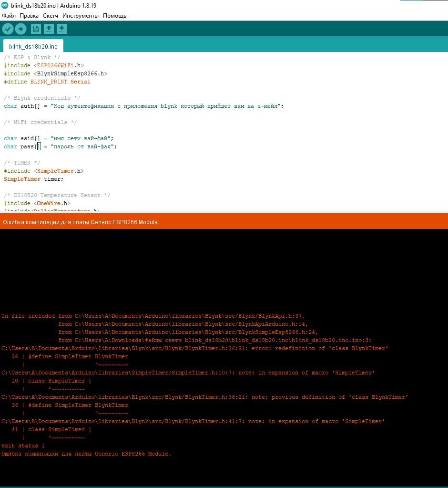Click the console line with blink_ds18b20.ino.ino:3
This screenshot has width=448, height=488.
(x=215, y=340)
